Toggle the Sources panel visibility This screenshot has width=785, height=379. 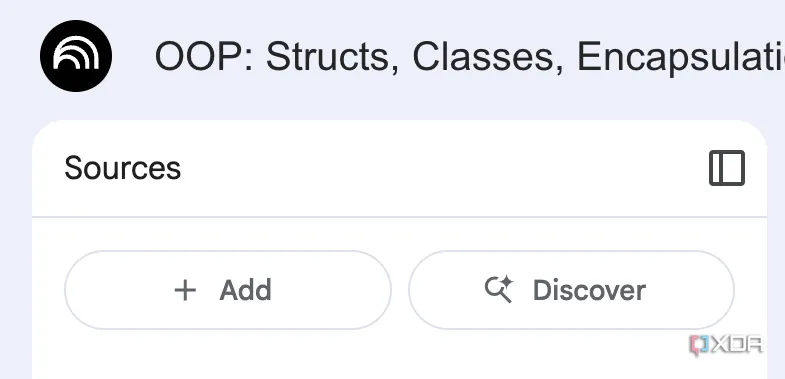[727, 168]
